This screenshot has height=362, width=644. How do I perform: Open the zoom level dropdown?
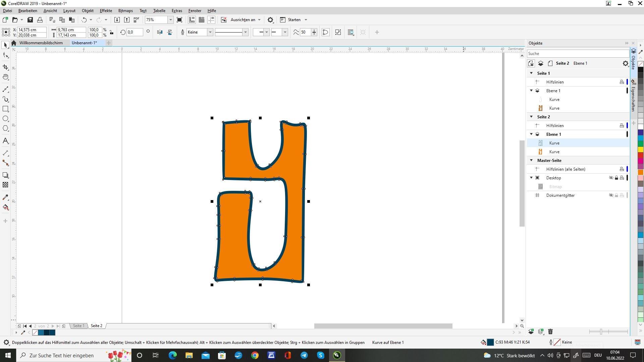tap(170, 20)
